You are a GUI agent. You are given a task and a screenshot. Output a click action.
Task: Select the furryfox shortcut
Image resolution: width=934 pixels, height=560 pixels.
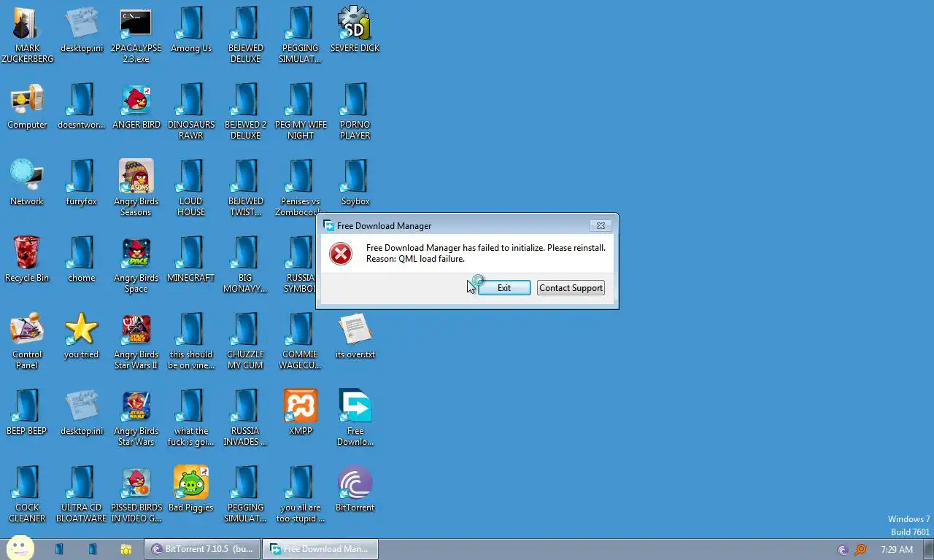pyautogui.click(x=82, y=182)
